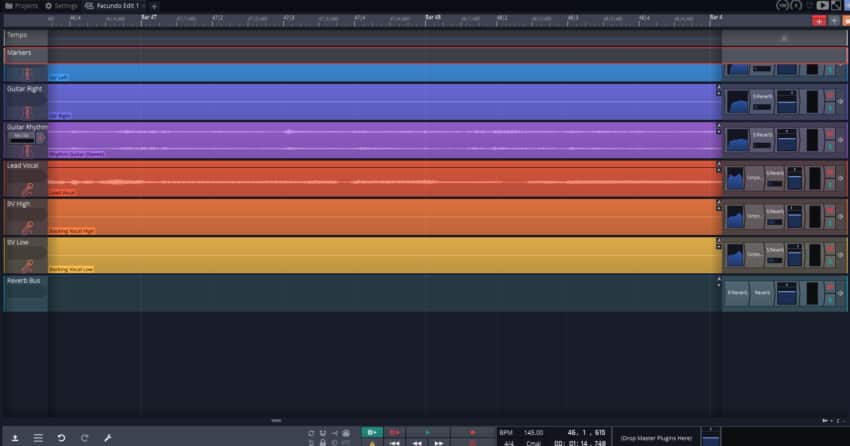Image resolution: width=850 pixels, height=446 pixels.
Task: Open the wrench tools icon
Action: coord(107,438)
